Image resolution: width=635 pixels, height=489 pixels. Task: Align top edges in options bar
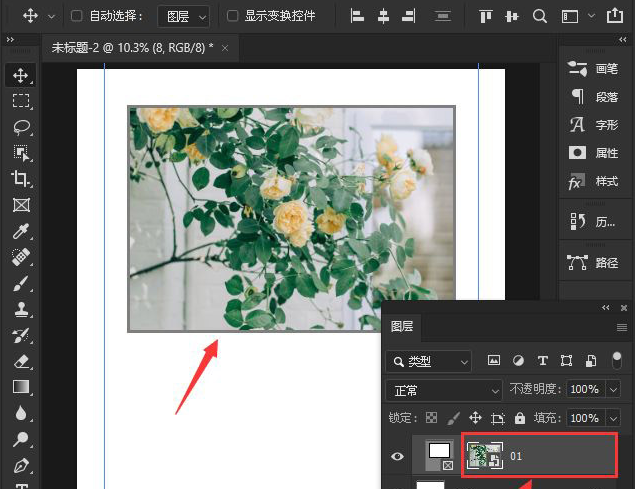pyautogui.click(x=486, y=16)
